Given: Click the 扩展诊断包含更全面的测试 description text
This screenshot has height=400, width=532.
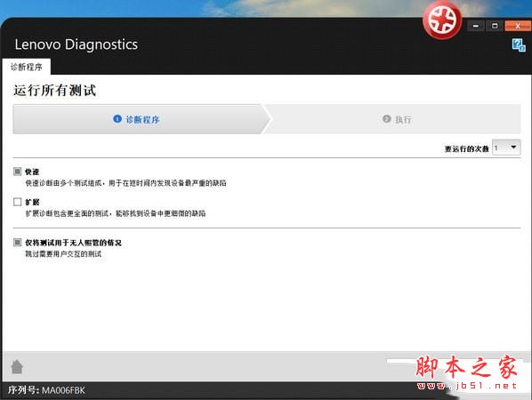Looking at the screenshot, I should (116, 213).
